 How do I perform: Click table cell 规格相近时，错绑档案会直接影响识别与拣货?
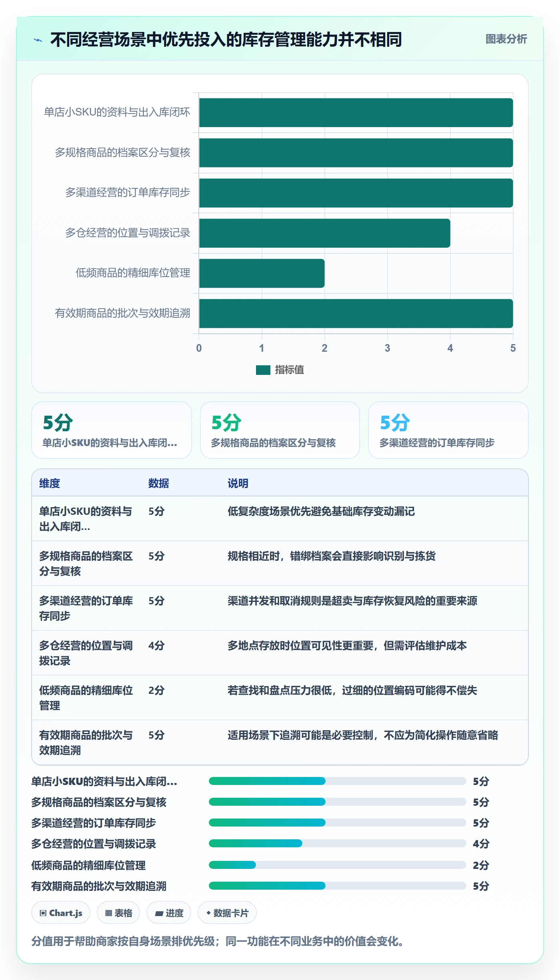coord(332,556)
